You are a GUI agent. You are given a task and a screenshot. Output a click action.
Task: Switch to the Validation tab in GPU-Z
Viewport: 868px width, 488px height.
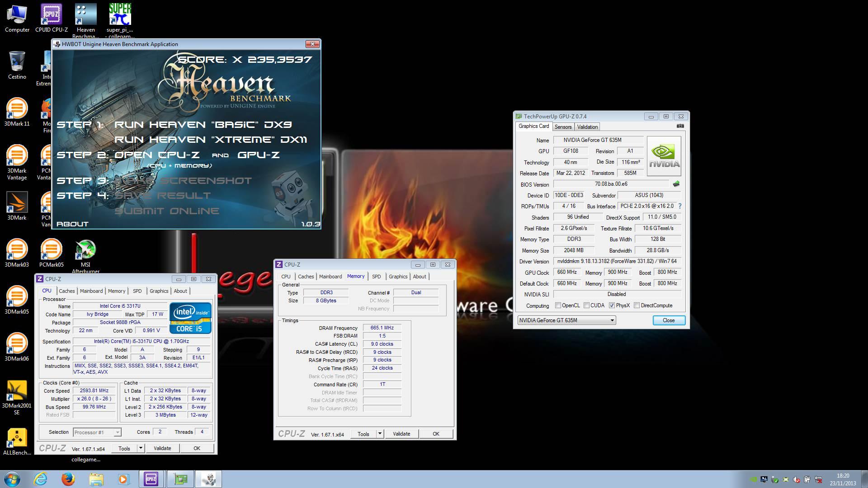[x=587, y=127]
